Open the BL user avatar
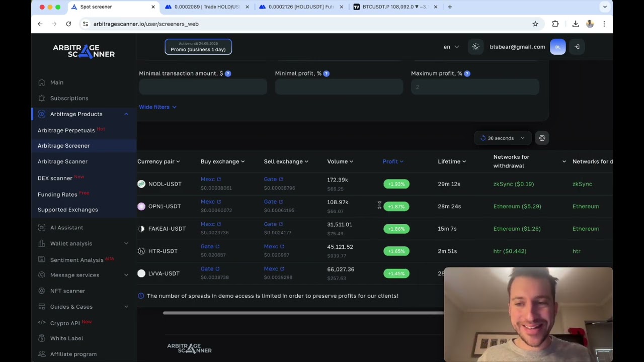644x362 pixels. [x=557, y=47]
